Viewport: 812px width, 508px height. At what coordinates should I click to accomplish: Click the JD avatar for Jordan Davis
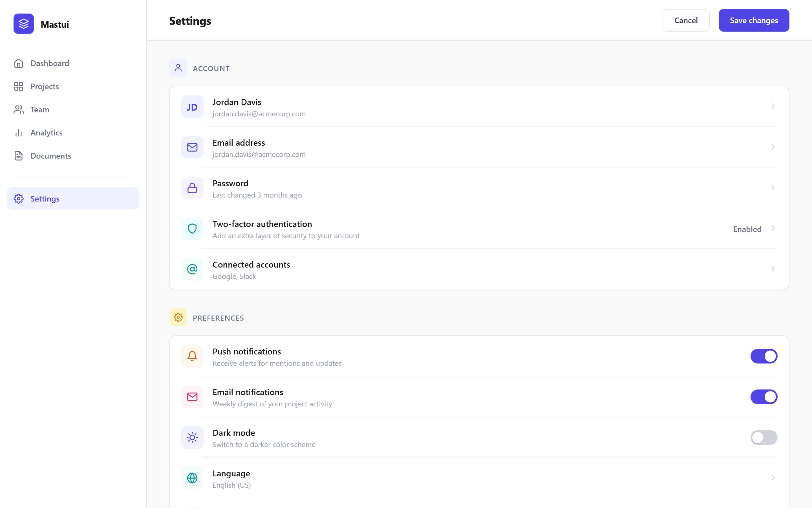[192, 107]
